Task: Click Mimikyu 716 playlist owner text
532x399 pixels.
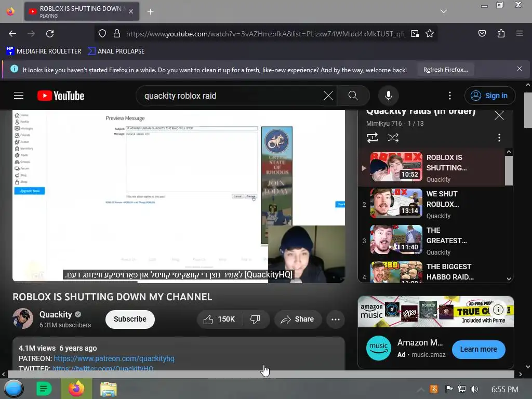Action: [x=383, y=124]
